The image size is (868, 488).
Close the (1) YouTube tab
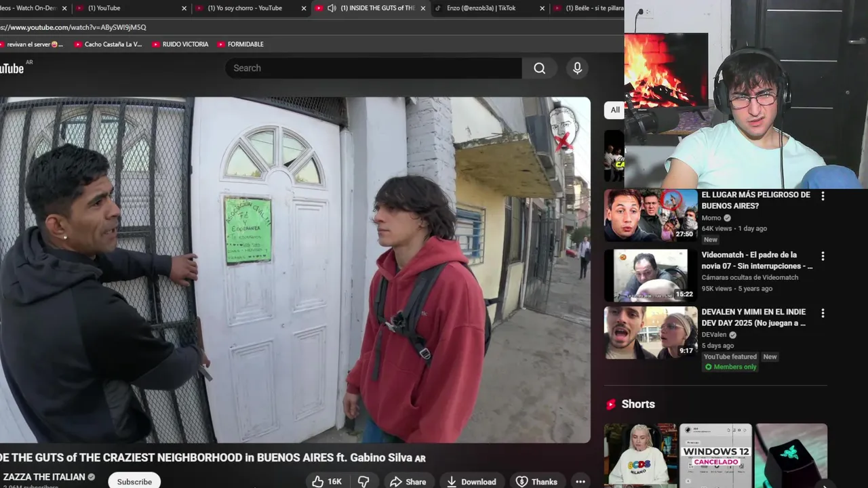(184, 8)
